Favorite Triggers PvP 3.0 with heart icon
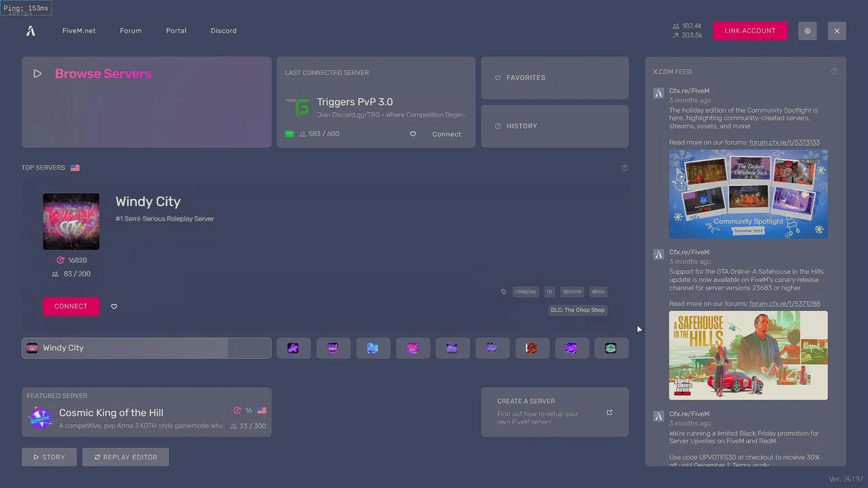868x488 pixels. (412, 134)
